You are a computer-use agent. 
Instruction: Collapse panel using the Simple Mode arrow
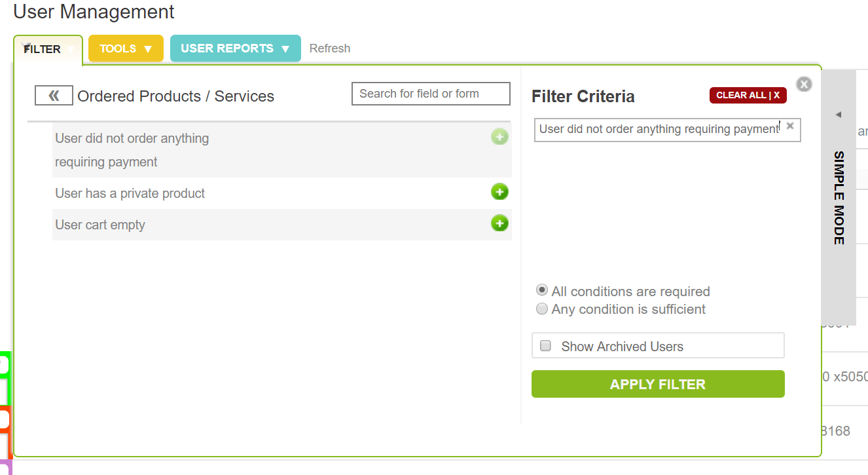click(838, 115)
